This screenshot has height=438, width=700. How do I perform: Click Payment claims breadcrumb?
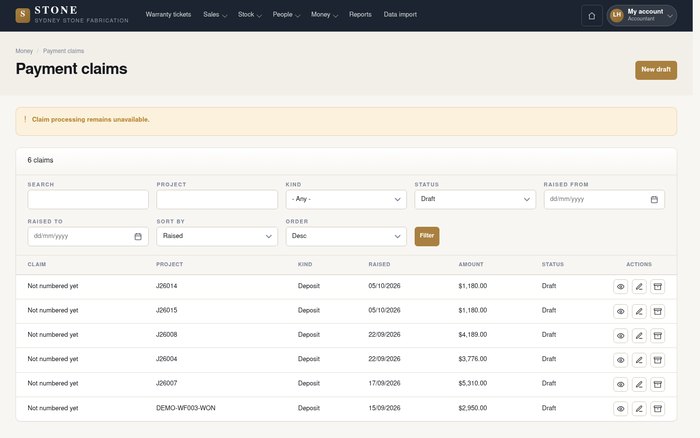(63, 51)
